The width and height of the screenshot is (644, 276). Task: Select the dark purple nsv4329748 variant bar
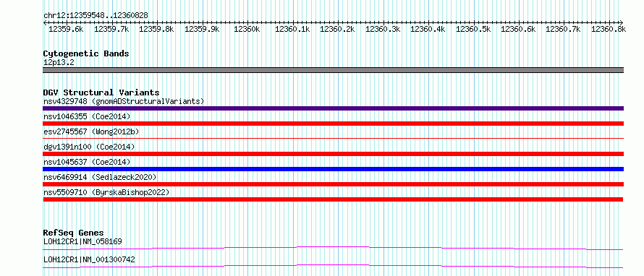click(333, 108)
